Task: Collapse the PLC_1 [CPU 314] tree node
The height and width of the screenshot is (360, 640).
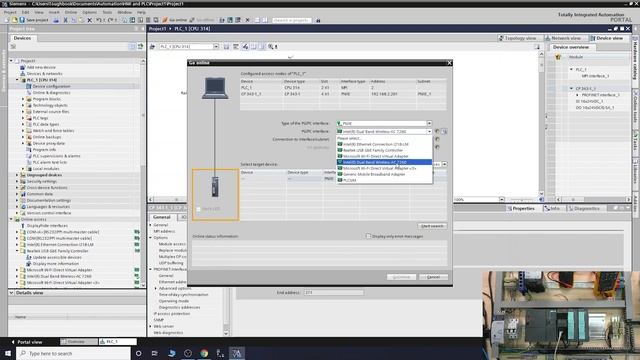Action: [17, 80]
